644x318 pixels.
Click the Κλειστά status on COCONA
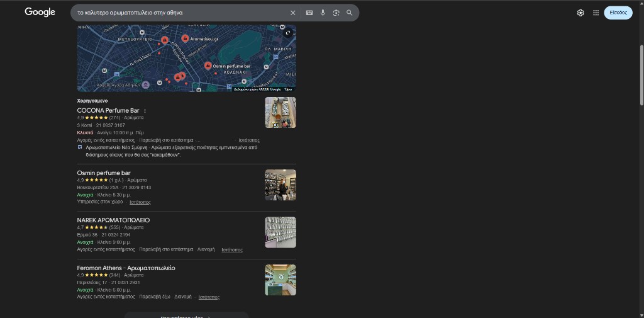[85, 133]
